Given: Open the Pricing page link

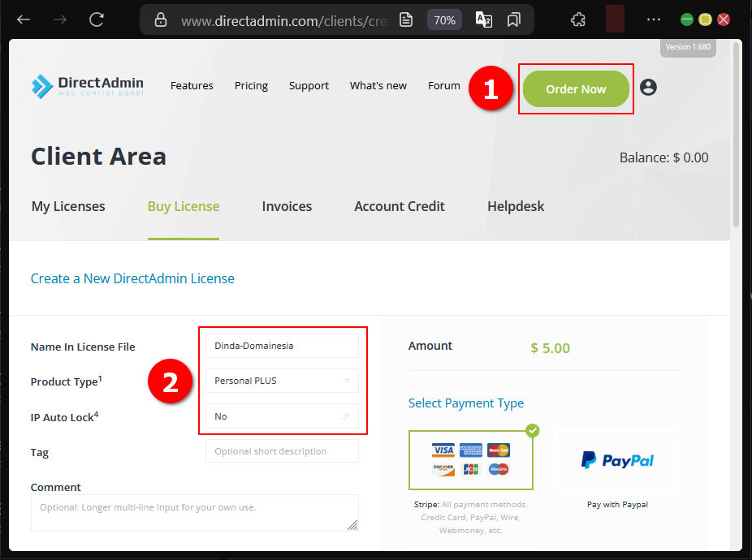Looking at the screenshot, I should 251,86.
